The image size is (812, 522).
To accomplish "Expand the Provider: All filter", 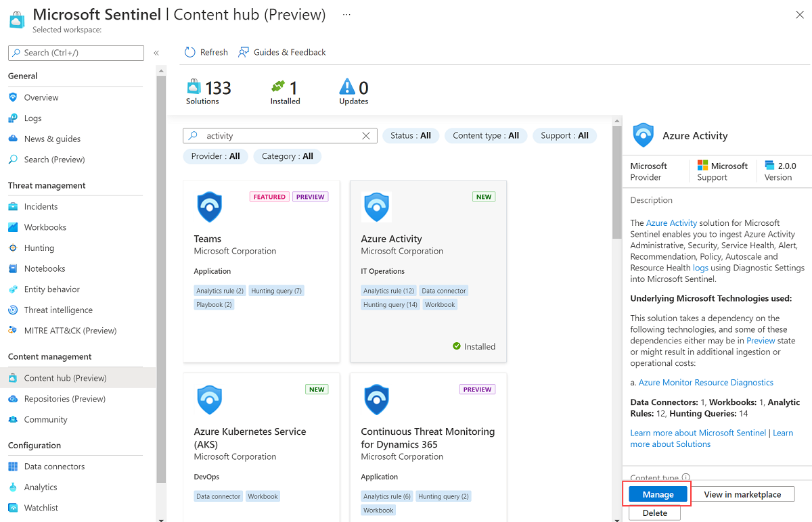I will pyautogui.click(x=215, y=156).
